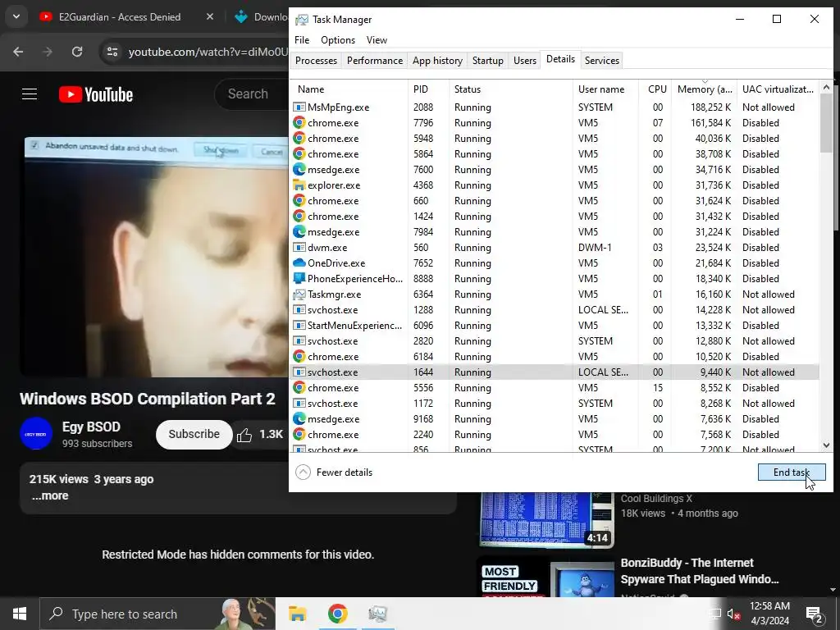Click Chrome address bar URL

208,52
